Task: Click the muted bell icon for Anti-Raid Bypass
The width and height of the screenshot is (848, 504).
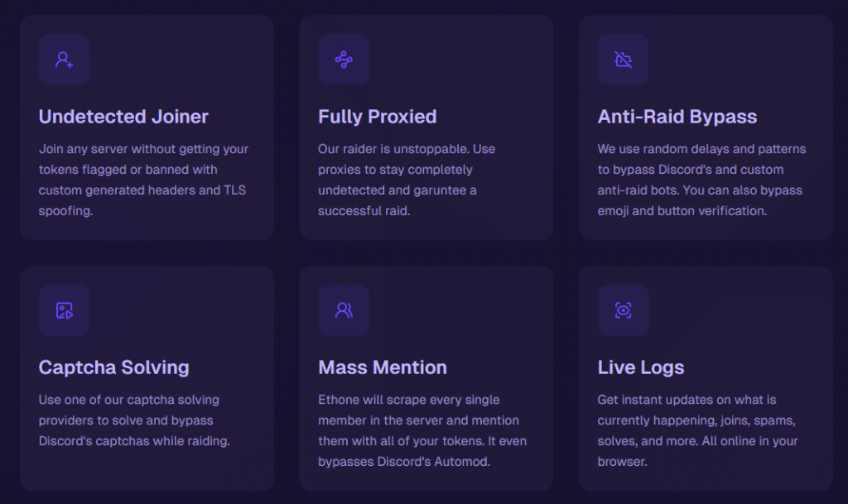Action: (624, 60)
